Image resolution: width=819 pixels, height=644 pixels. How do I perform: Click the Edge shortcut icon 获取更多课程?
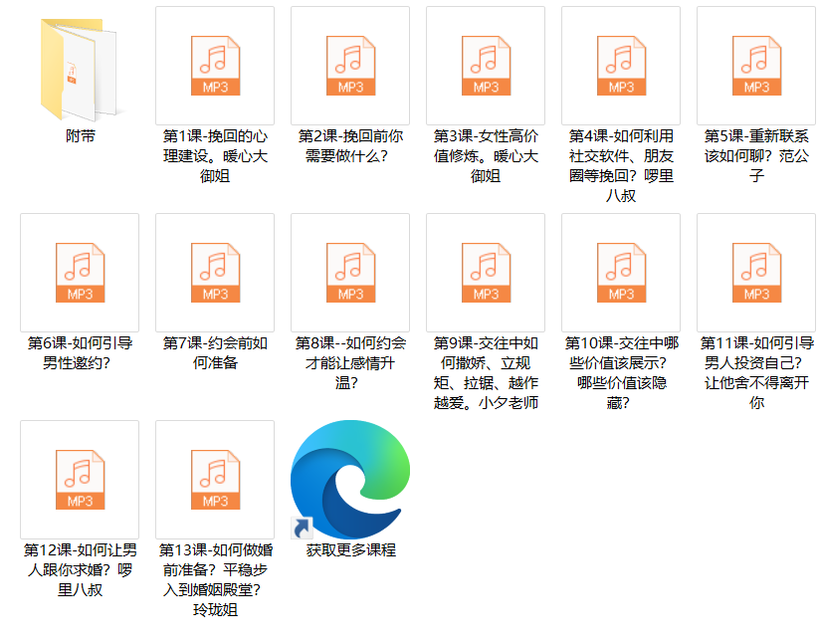[350, 480]
